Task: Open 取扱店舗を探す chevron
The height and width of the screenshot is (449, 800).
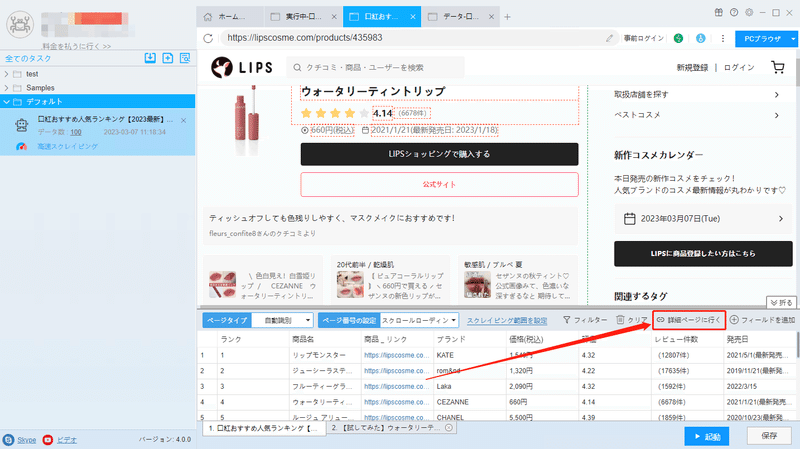Action: 777,95
